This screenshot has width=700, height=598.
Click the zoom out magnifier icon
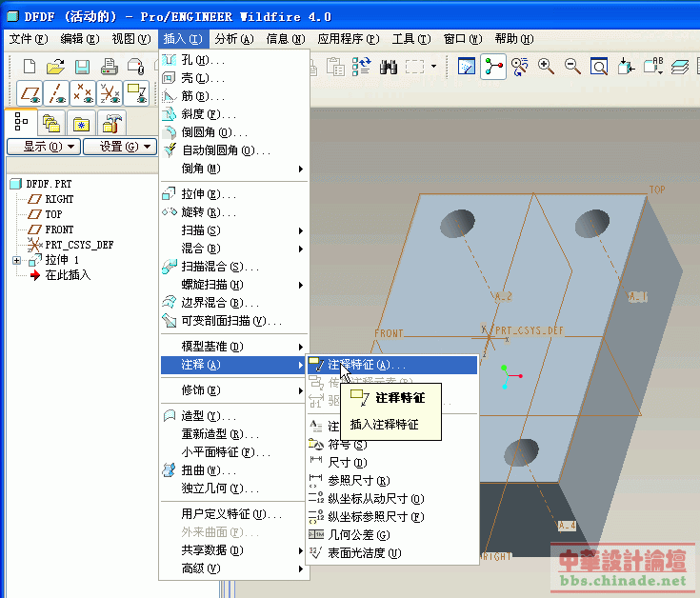pyautogui.click(x=572, y=67)
